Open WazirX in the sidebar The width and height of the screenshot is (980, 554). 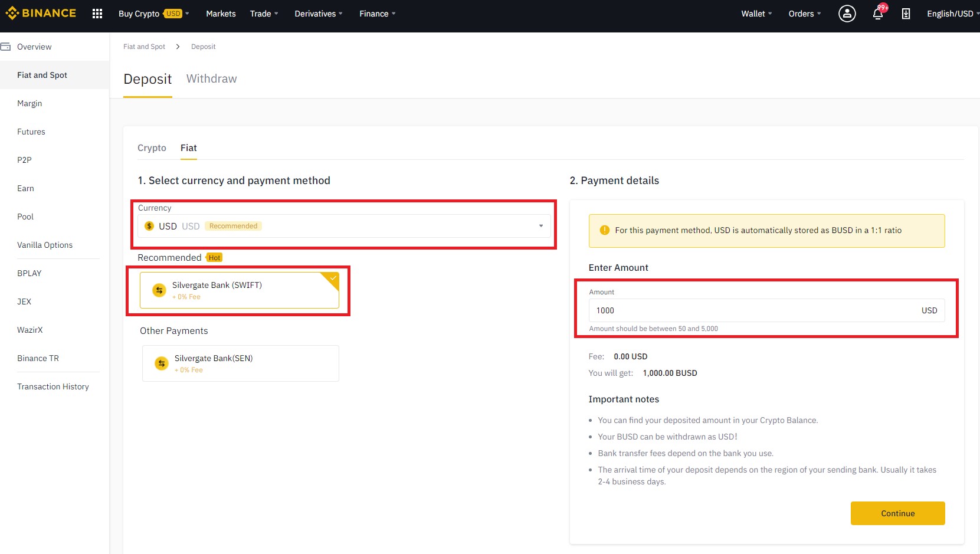30,330
